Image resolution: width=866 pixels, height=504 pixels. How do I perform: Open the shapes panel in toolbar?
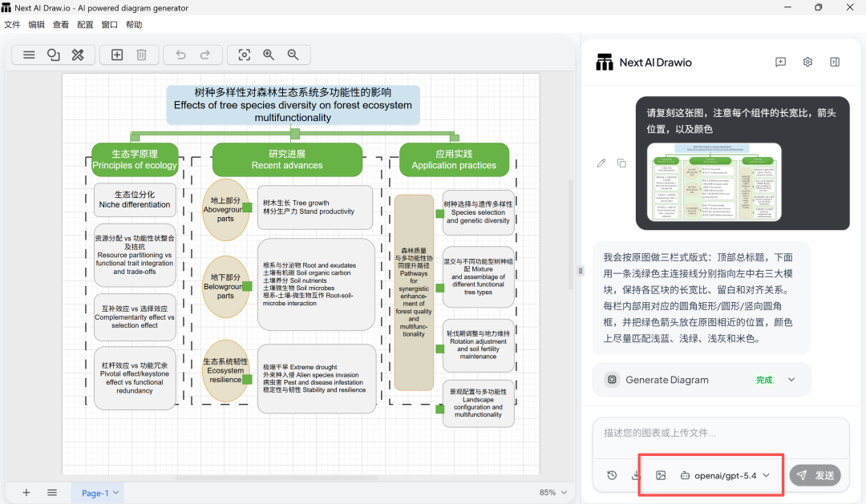pos(53,54)
